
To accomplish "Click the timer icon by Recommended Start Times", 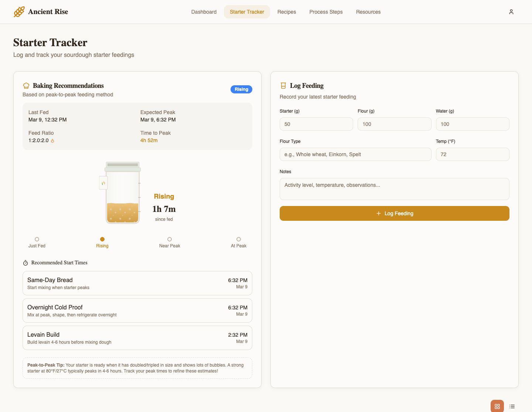I will pyautogui.click(x=25, y=263).
